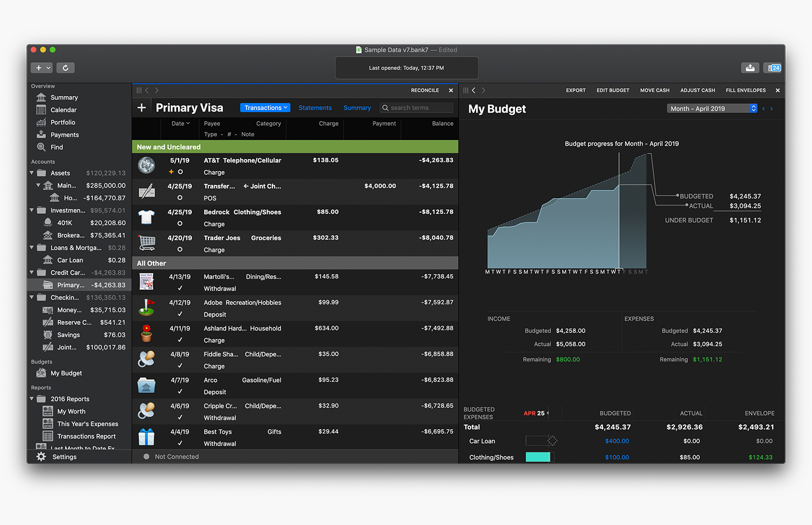The height and width of the screenshot is (525, 812).
Task: Click the calendar 24 toolbar icon
Action: [773, 68]
